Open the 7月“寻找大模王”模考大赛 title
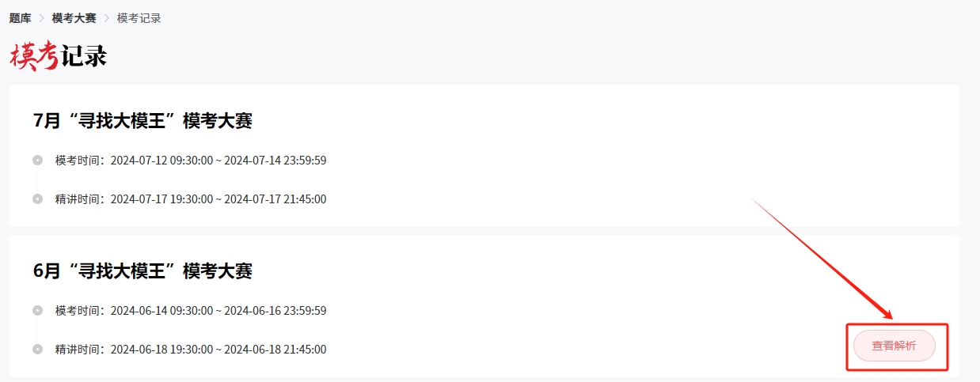Image resolution: width=980 pixels, height=382 pixels. coord(142,121)
